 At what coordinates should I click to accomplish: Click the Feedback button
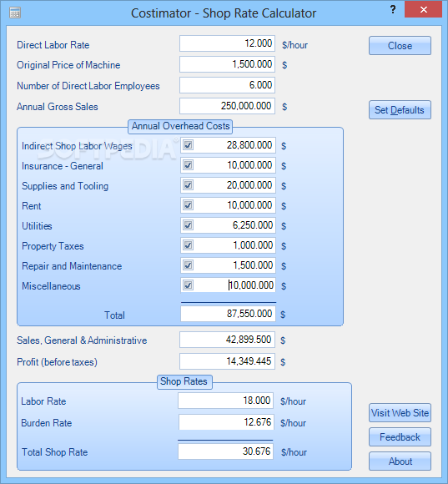(x=400, y=437)
